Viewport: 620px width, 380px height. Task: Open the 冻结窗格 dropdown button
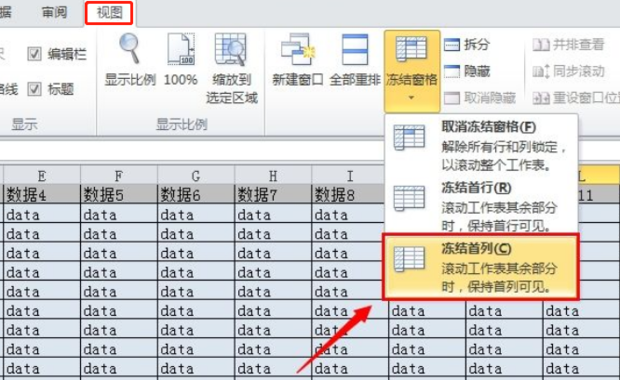412,71
